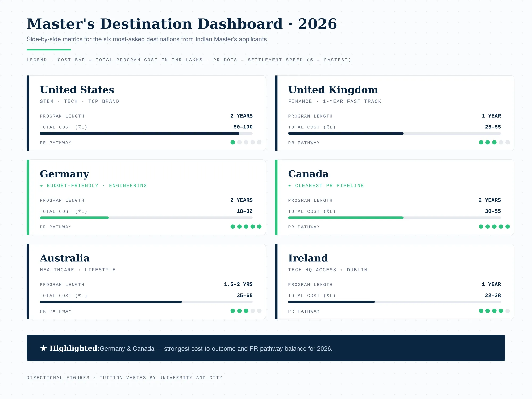Click the '22–38' cost value
Image resolution: width=532 pixels, height=399 pixels.
[493, 295]
